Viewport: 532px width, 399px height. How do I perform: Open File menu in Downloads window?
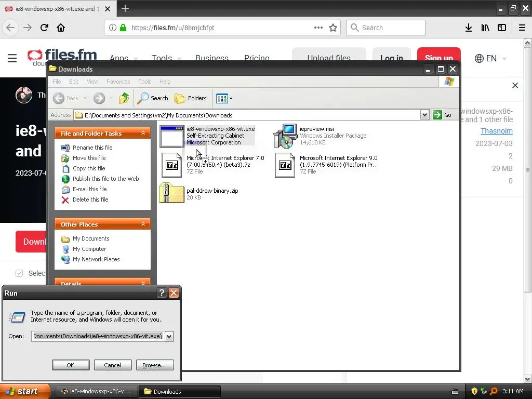pos(57,82)
